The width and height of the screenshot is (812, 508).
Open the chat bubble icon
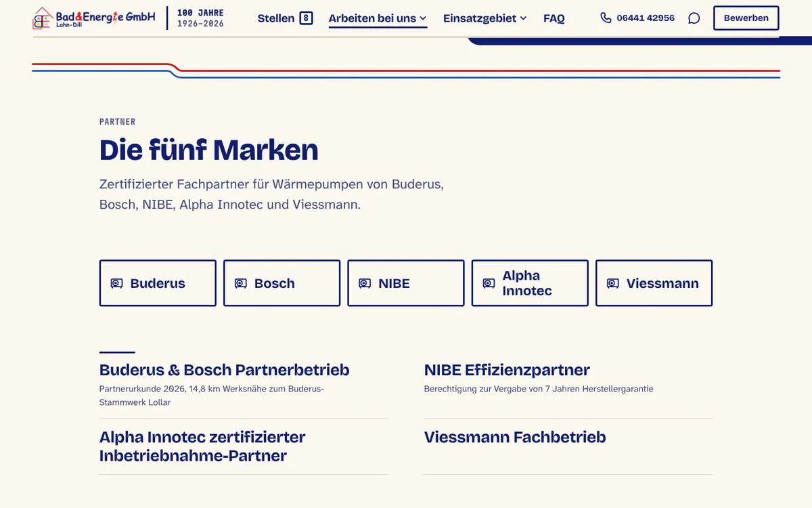tap(694, 18)
